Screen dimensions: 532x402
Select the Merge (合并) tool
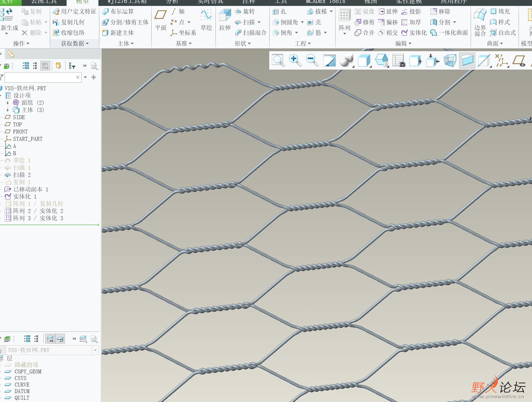coord(364,33)
